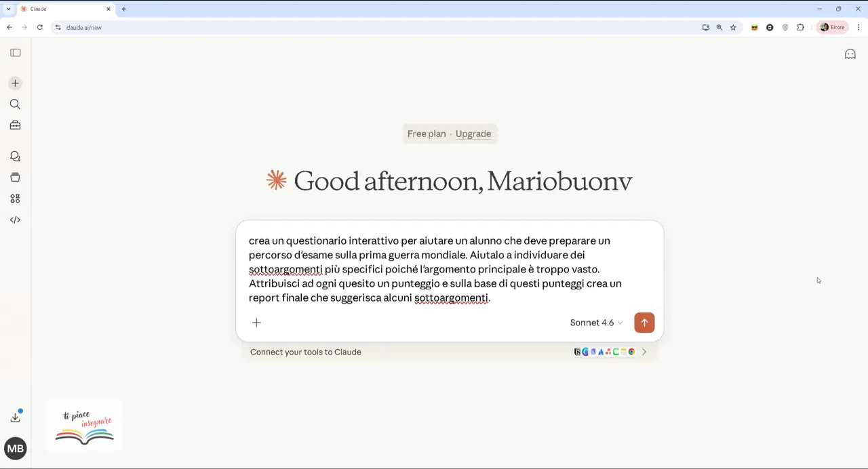Click the ti piace insegnare logo
Viewport: 868px width, 469px height.
click(x=85, y=427)
